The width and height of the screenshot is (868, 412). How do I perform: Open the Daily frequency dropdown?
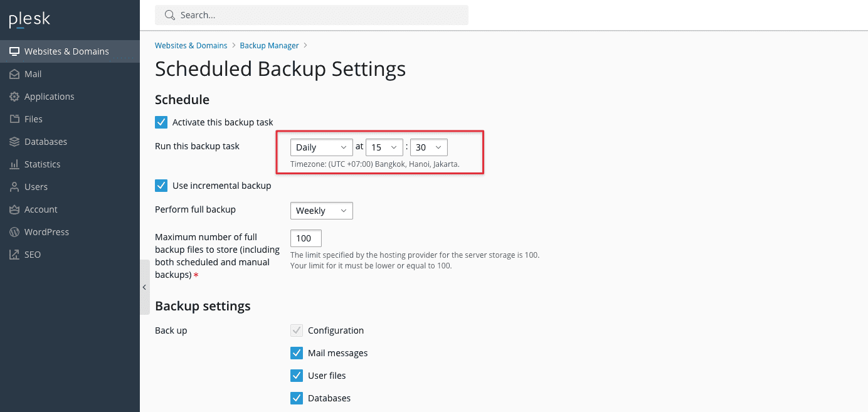tap(321, 147)
